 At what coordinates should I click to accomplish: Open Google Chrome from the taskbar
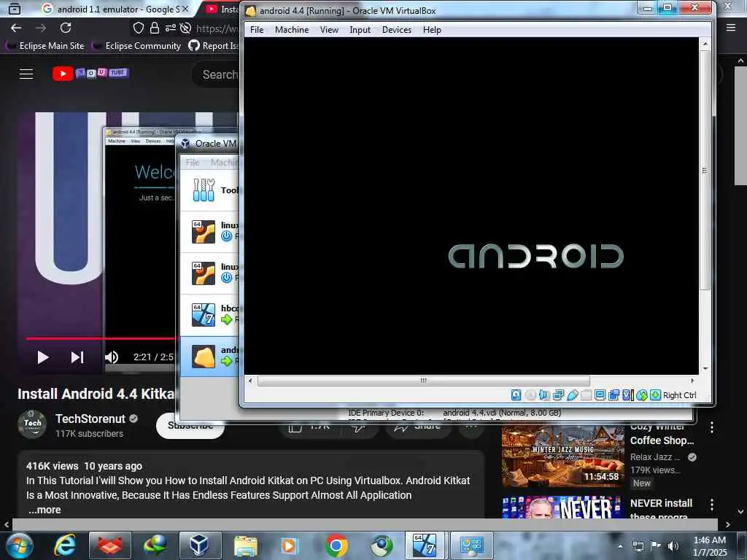click(x=336, y=545)
